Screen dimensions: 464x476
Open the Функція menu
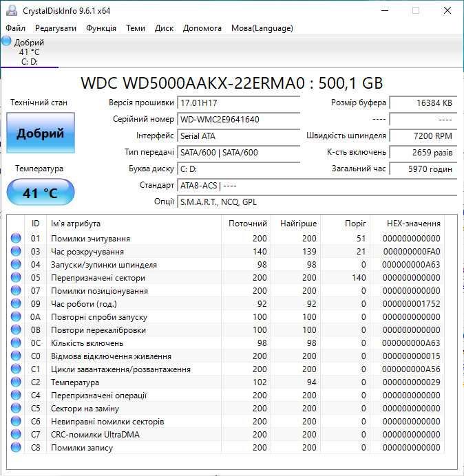[101, 28]
